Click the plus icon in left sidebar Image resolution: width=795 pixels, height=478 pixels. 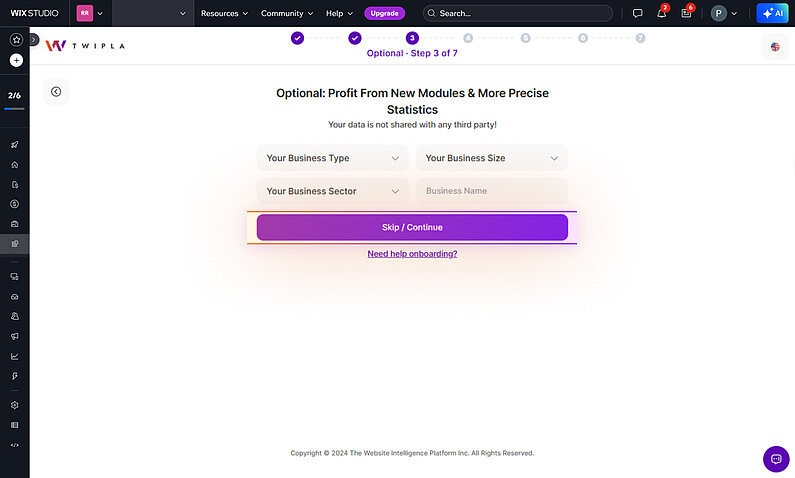(x=16, y=60)
